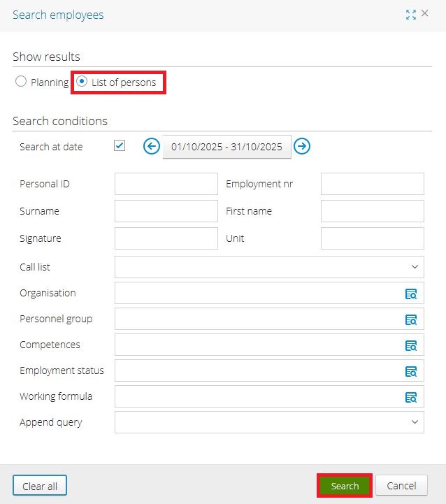Open the 01/10/2025 - 31/10/2025 date picker
The width and height of the screenshot is (446, 504).
click(x=226, y=147)
